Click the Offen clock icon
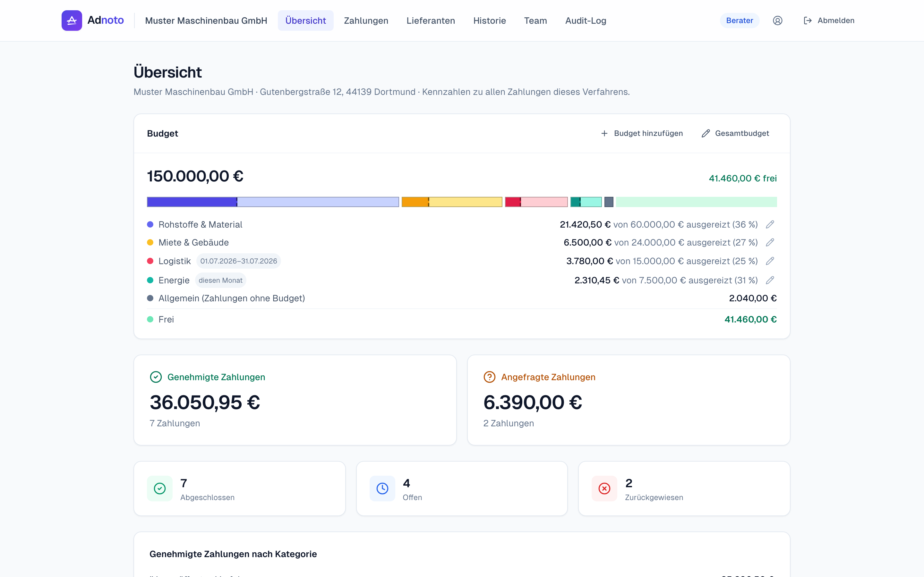The height and width of the screenshot is (577, 924). click(382, 489)
